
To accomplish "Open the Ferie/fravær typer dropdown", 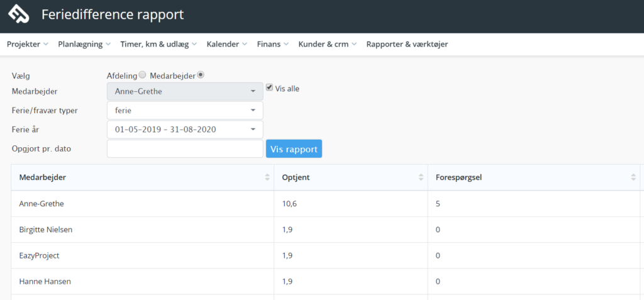I will coord(185,111).
